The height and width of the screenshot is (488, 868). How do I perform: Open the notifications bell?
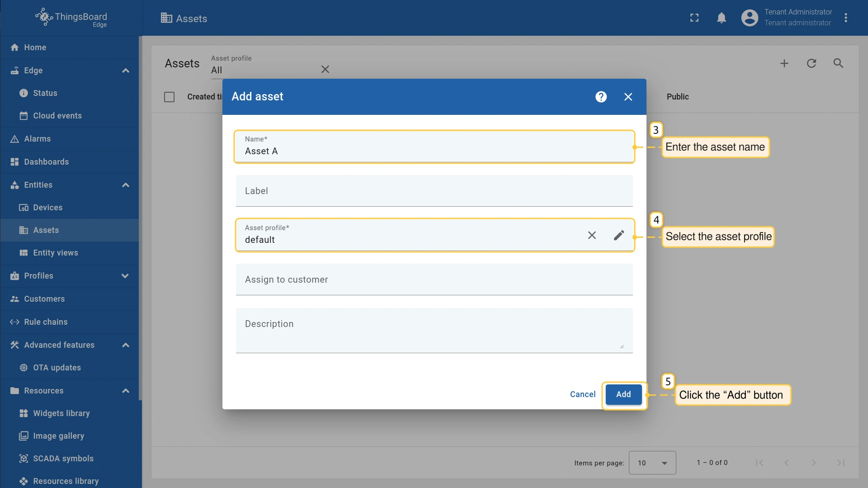[722, 18]
